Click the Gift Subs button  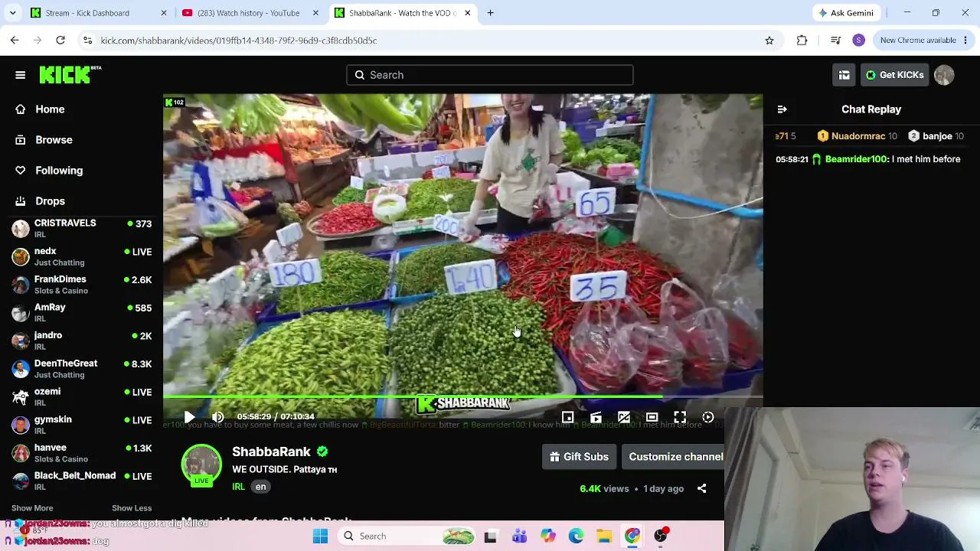tap(579, 457)
